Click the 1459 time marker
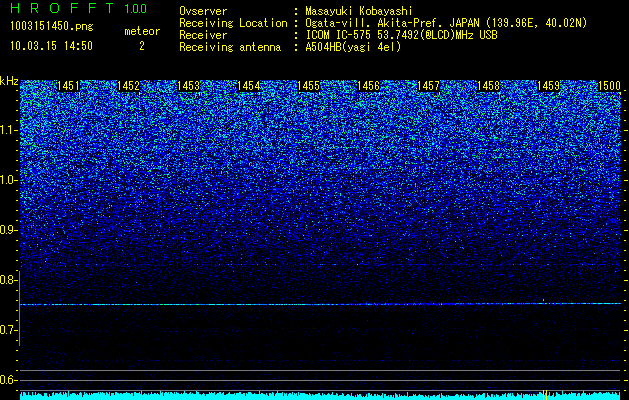Viewport: 629px width, 400px height. point(548,86)
